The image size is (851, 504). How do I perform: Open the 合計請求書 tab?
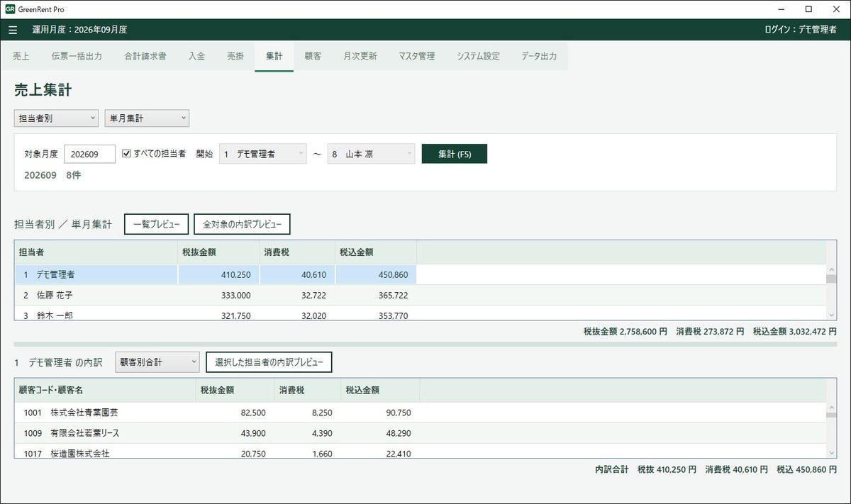pyautogui.click(x=145, y=56)
